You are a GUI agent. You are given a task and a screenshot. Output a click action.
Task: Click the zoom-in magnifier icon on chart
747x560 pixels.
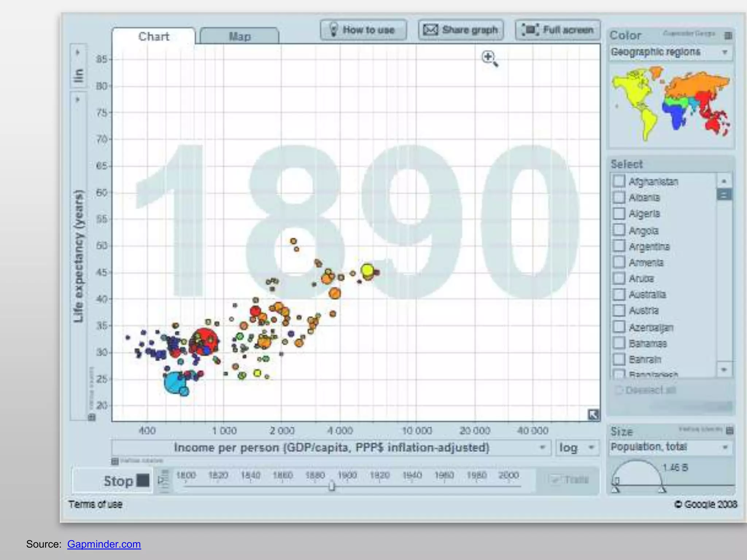coord(489,58)
